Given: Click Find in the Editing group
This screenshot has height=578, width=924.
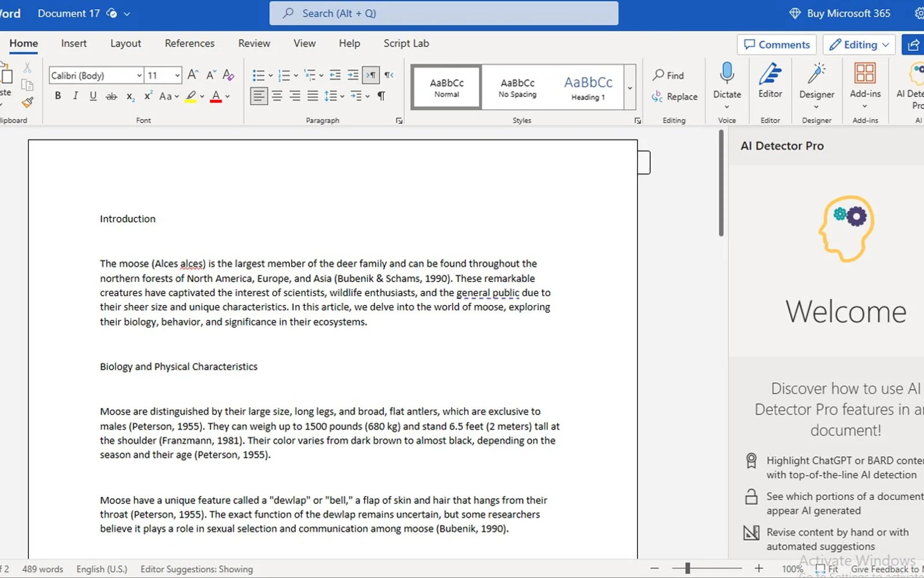Looking at the screenshot, I should (x=669, y=75).
